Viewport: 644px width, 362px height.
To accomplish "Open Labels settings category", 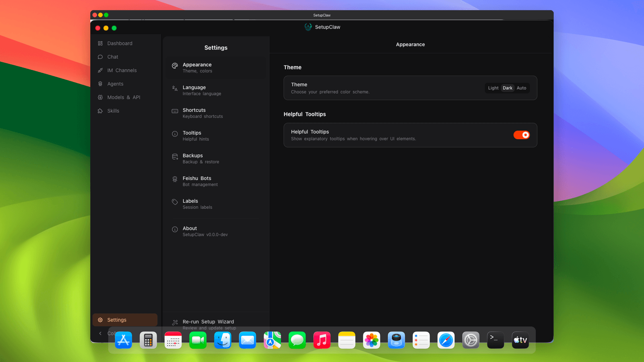I will tap(216, 204).
